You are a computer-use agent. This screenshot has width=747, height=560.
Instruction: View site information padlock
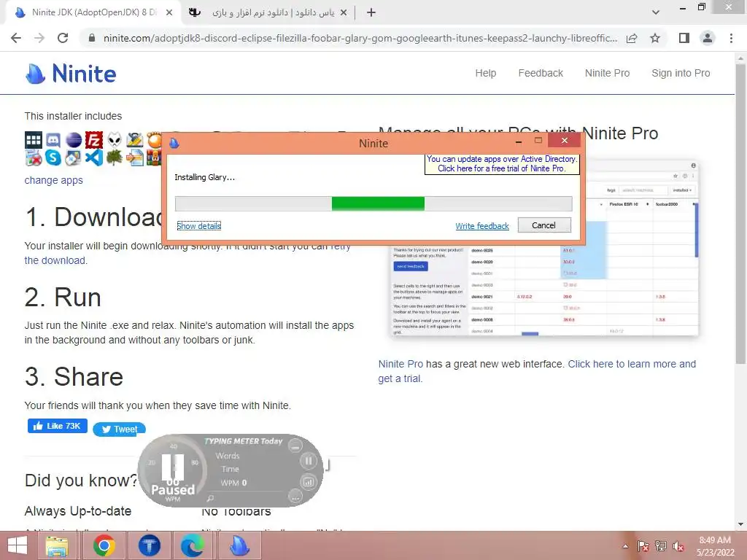(92, 38)
